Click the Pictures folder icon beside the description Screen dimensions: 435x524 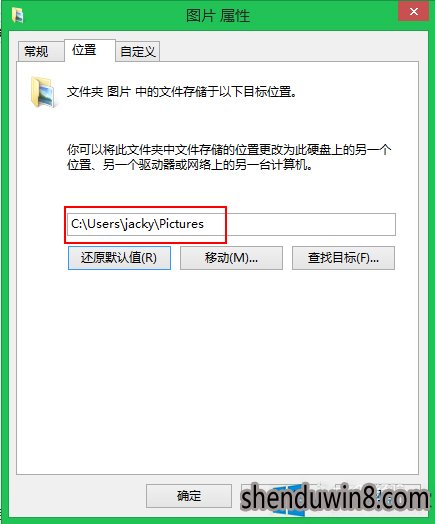43,92
